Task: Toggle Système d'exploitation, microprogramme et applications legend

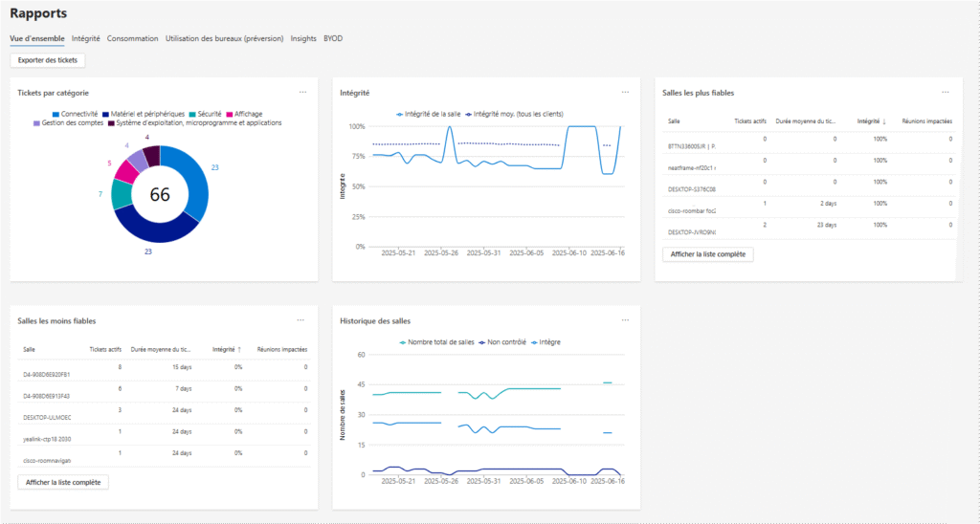Action: point(195,123)
